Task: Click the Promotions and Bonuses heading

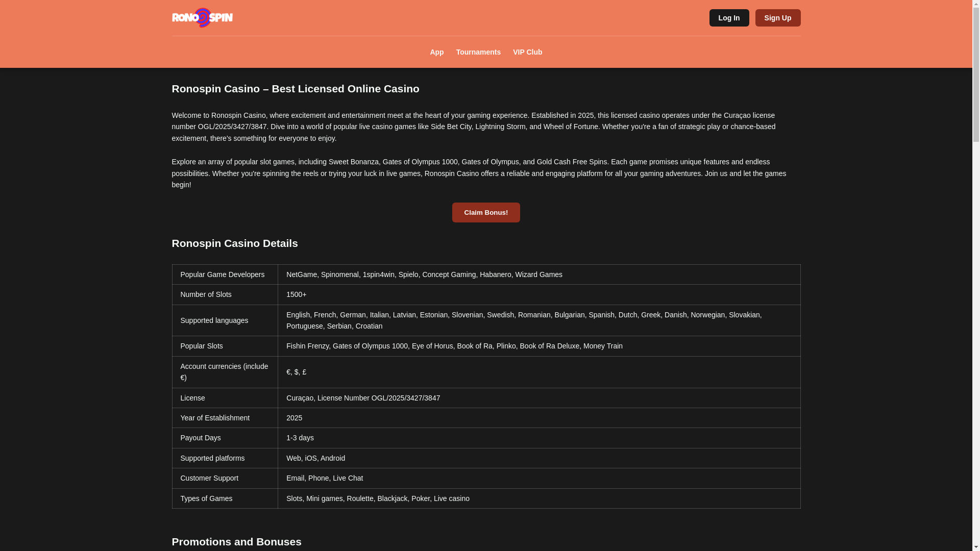Action: click(237, 542)
